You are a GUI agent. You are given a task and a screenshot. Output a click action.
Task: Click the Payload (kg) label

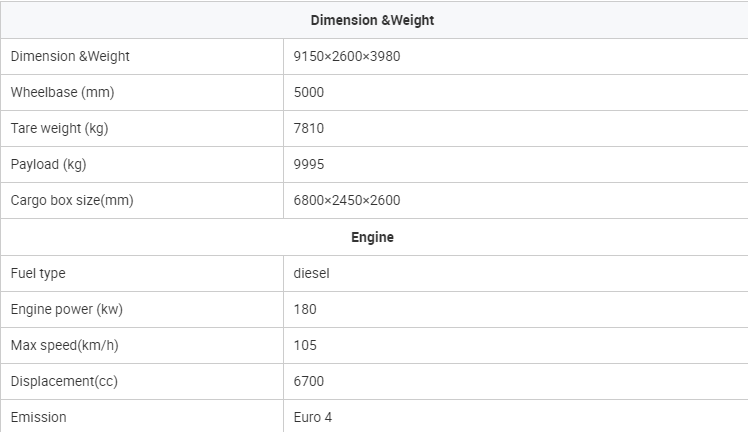48,164
